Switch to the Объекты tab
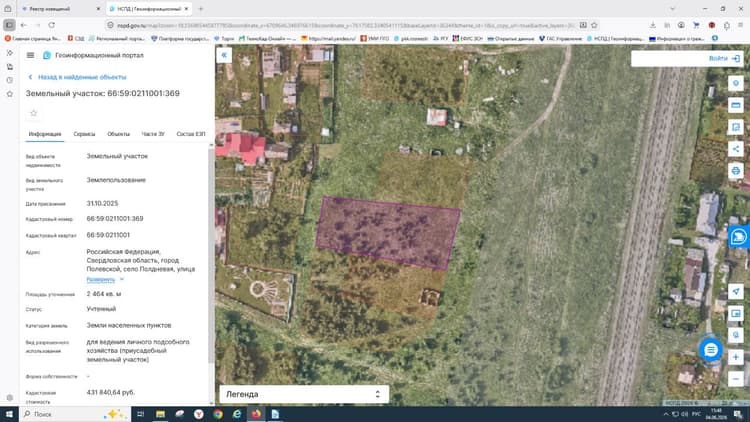750x422 pixels. pyautogui.click(x=118, y=134)
